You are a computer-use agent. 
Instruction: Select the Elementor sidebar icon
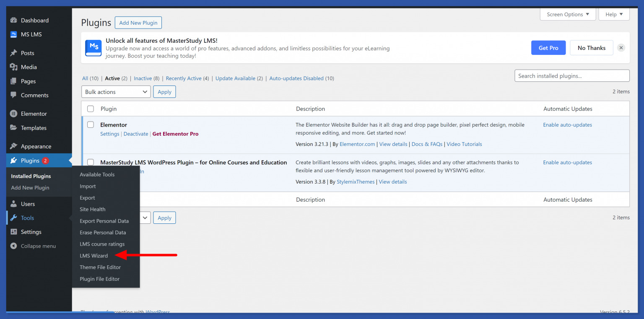pos(14,114)
